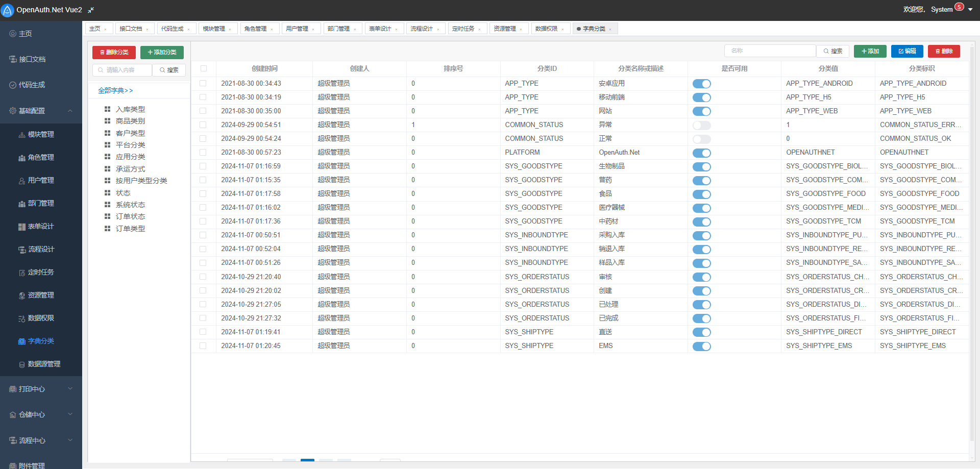Click the red 删除分类 button
Screen dimensions: 980x469
coord(114,52)
